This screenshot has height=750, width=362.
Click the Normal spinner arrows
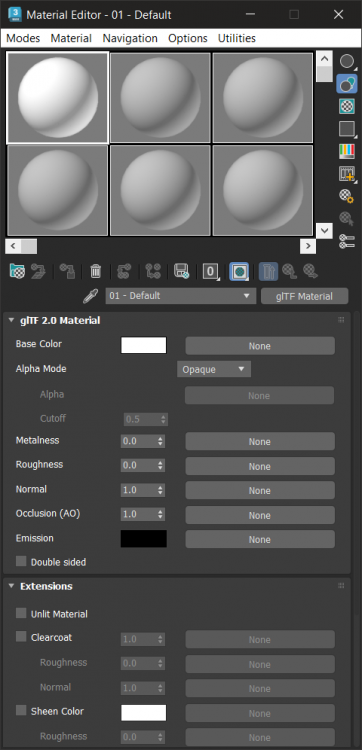[x=160, y=490]
